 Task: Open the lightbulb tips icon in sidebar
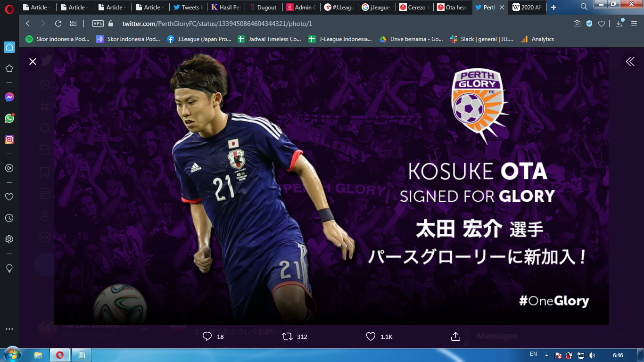click(9, 268)
